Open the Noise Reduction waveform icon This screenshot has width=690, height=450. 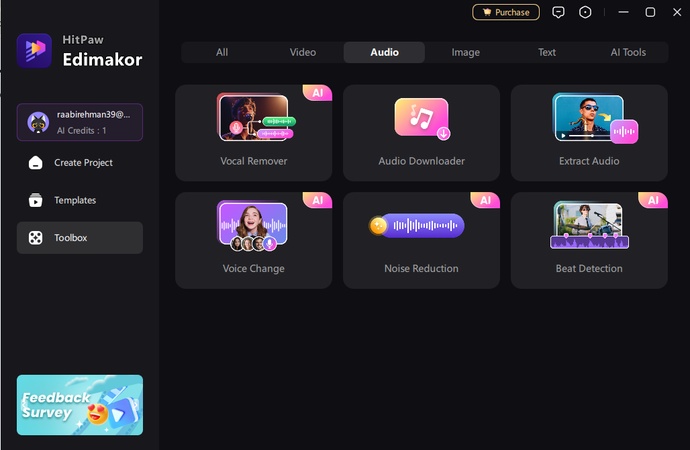point(416,226)
